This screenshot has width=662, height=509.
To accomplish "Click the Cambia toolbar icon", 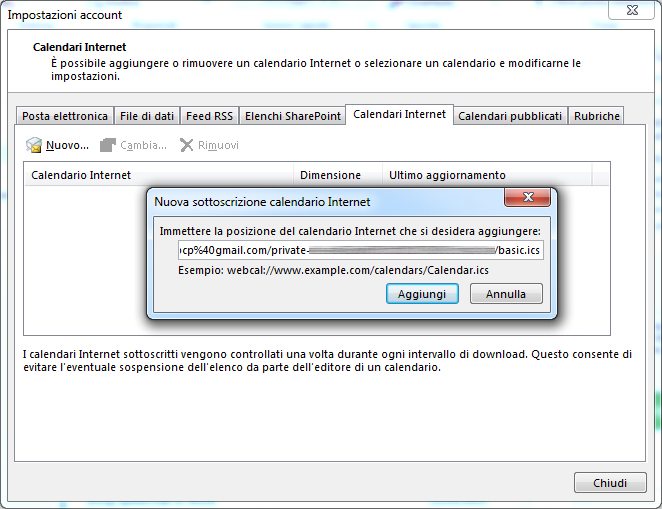I will (108, 146).
